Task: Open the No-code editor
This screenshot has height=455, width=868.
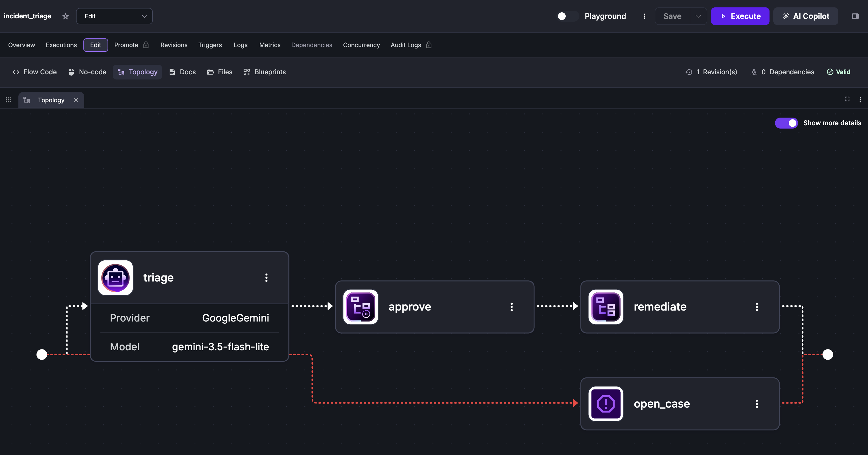Action: pyautogui.click(x=87, y=72)
